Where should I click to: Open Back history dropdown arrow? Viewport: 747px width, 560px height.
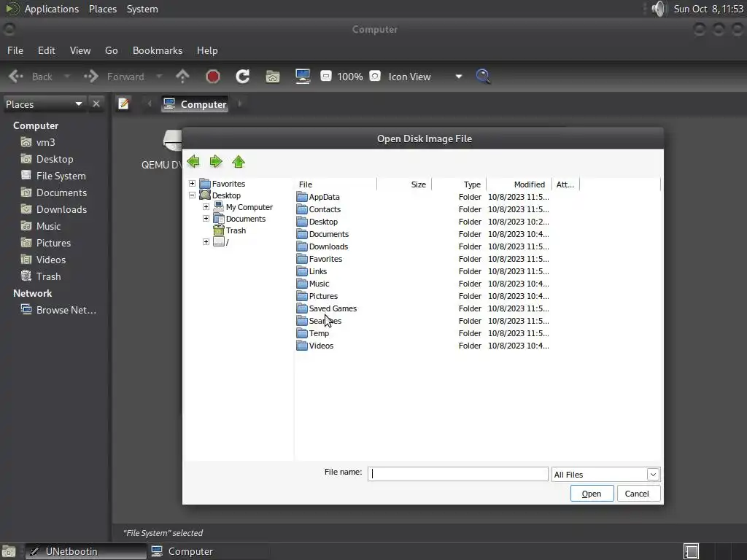[x=67, y=76]
